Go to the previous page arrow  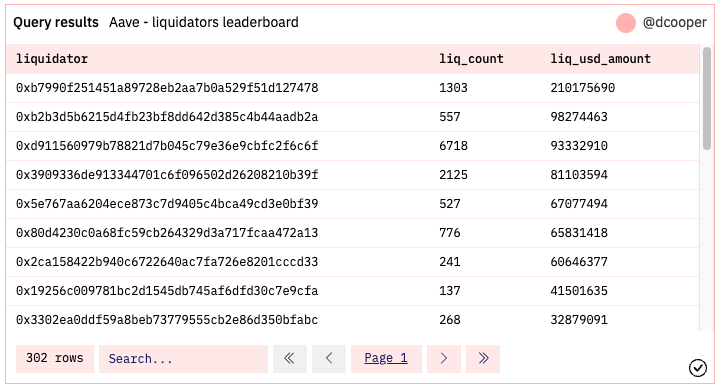click(329, 359)
